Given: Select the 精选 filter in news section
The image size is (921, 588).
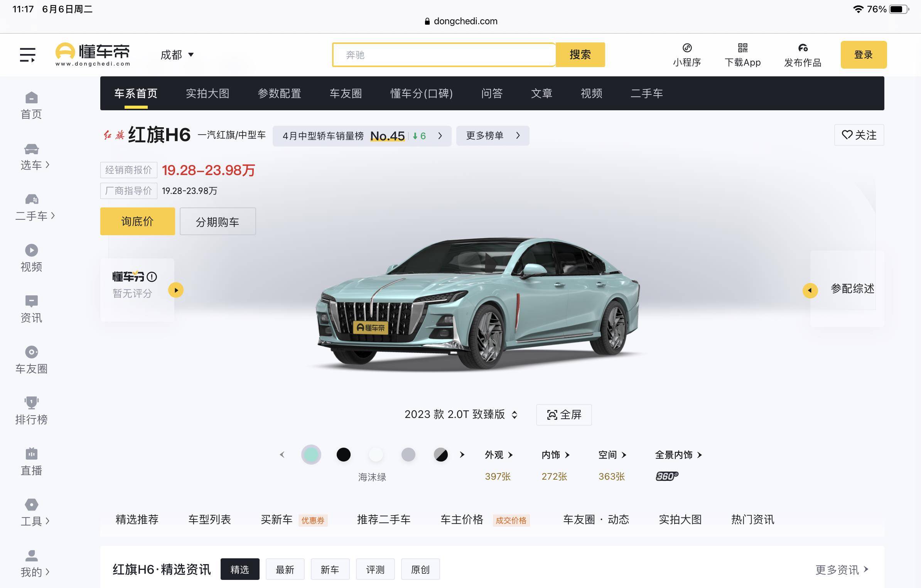Looking at the screenshot, I should (x=240, y=569).
